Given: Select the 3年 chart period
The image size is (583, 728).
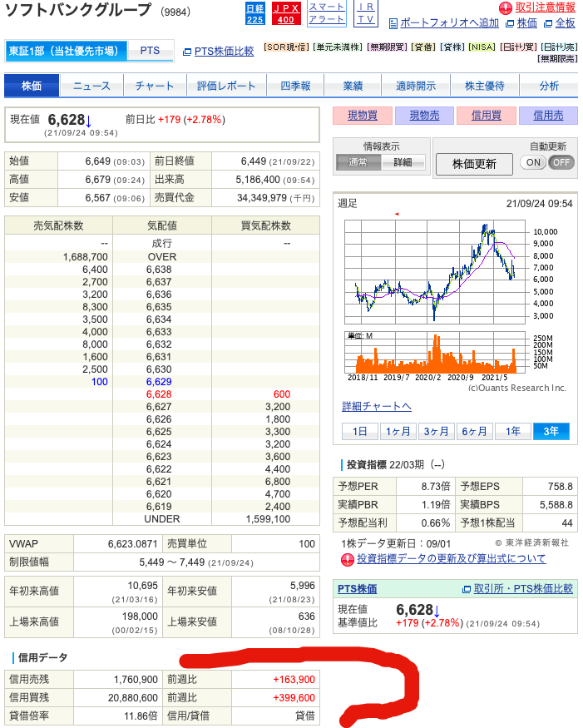Looking at the screenshot, I should tap(551, 431).
